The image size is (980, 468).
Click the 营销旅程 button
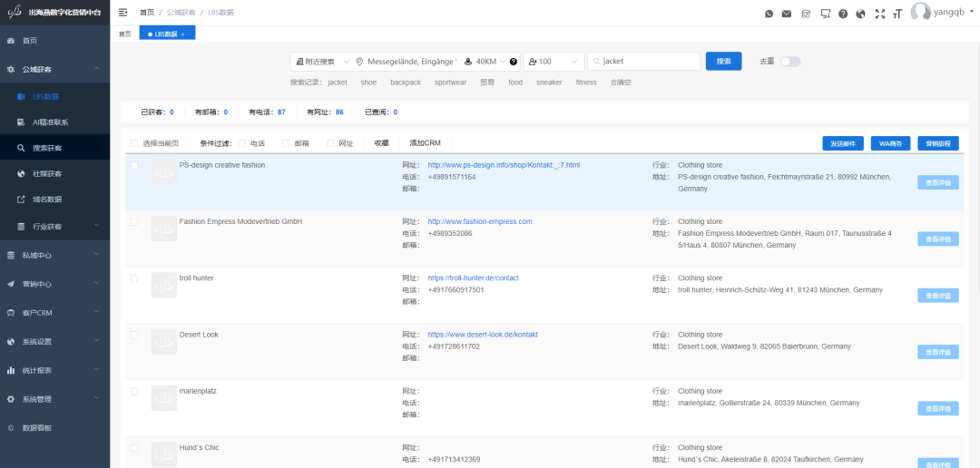coord(938,143)
